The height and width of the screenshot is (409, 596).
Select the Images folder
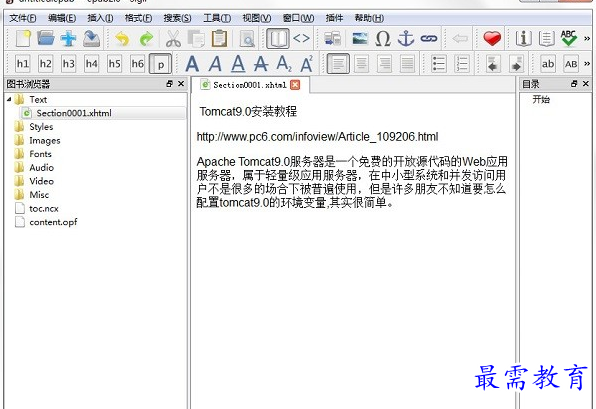pyautogui.click(x=45, y=140)
